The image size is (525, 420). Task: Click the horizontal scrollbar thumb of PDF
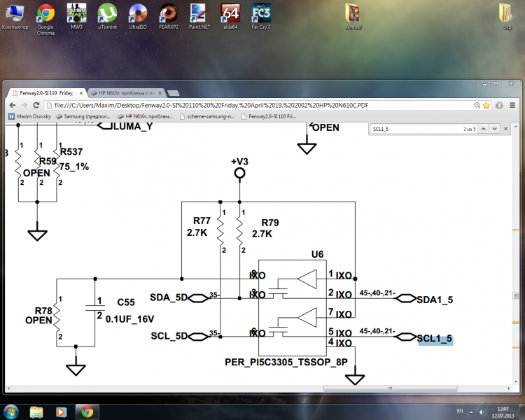tap(390, 388)
